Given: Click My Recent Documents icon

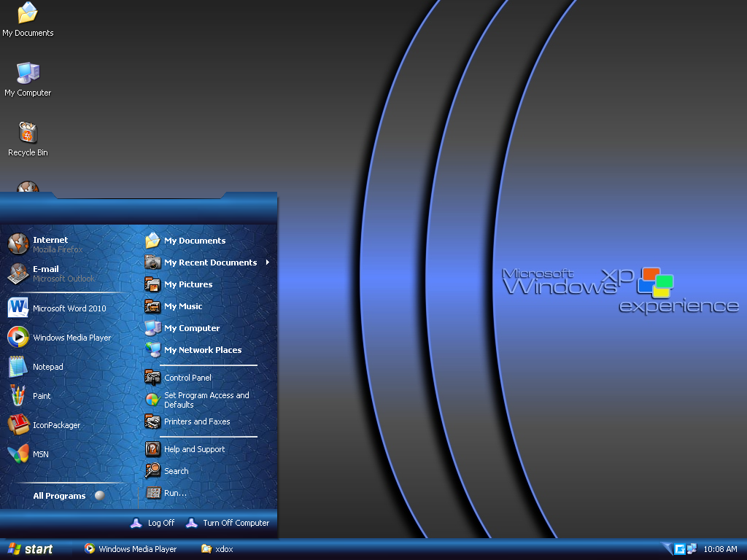Looking at the screenshot, I should click(152, 262).
